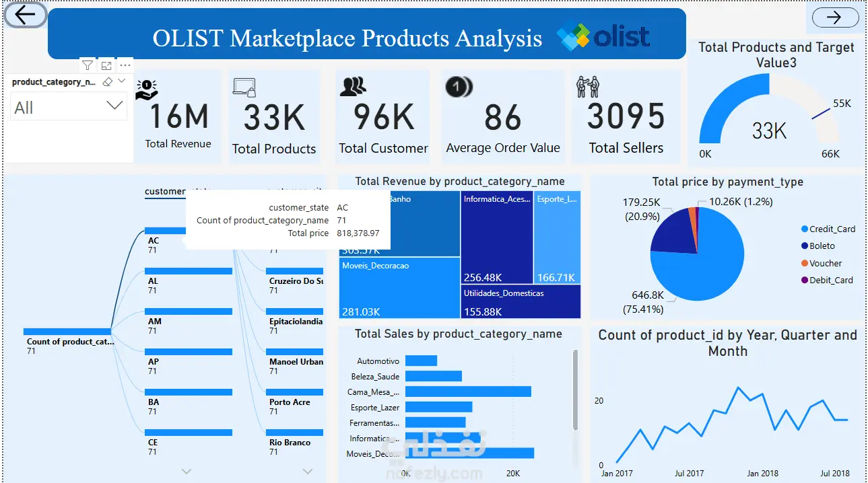868x483 pixels.
Task: Click the Beleza_Saude bar
Action: pyautogui.click(x=434, y=377)
